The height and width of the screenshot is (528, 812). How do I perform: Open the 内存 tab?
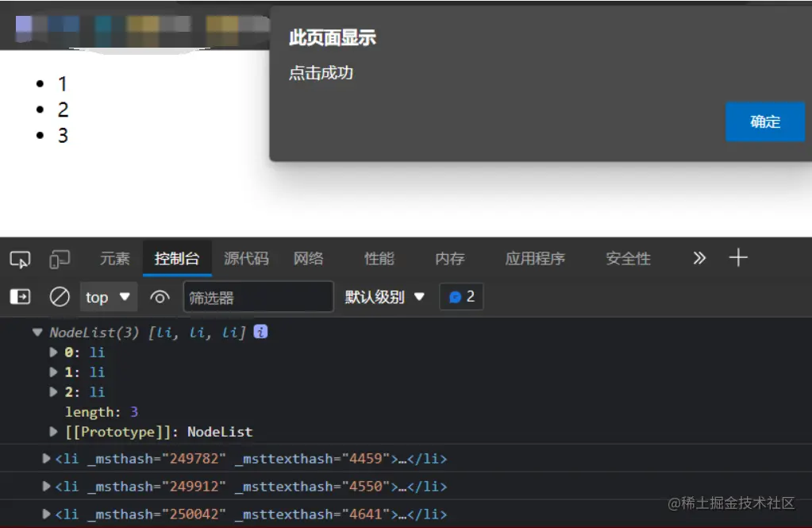(449, 259)
